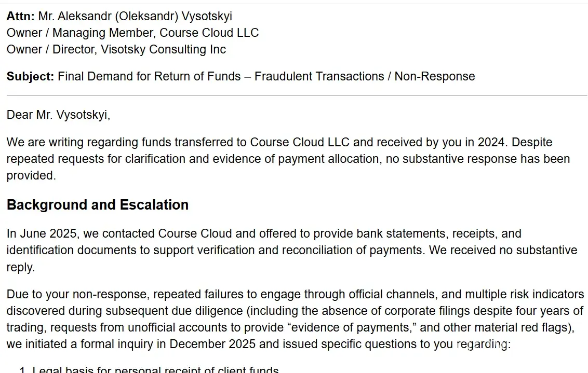Screen dimensions: 588x373
Task: Click "Fraudulent Transactions" in the subject line
Action: [x=318, y=76]
